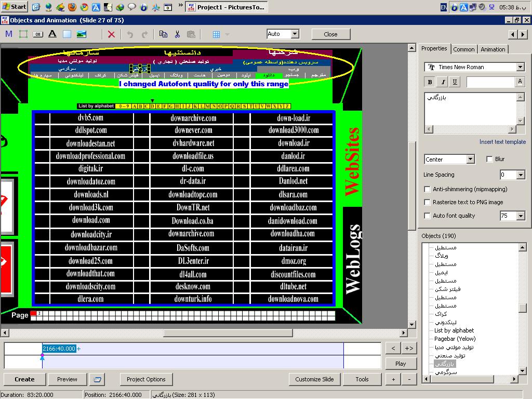Click the Project1 - PicturesToExe taskbar button

click(227, 7)
